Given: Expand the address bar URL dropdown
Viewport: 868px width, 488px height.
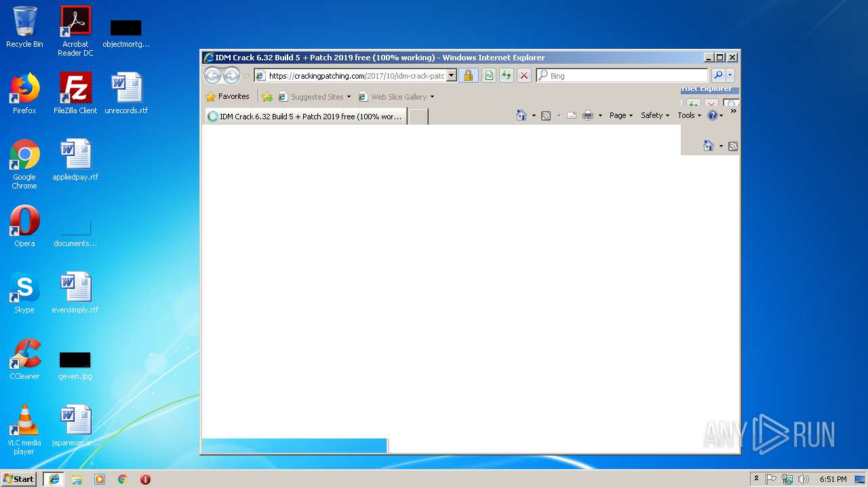Looking at the screenshot, I should tap(452, 76).
